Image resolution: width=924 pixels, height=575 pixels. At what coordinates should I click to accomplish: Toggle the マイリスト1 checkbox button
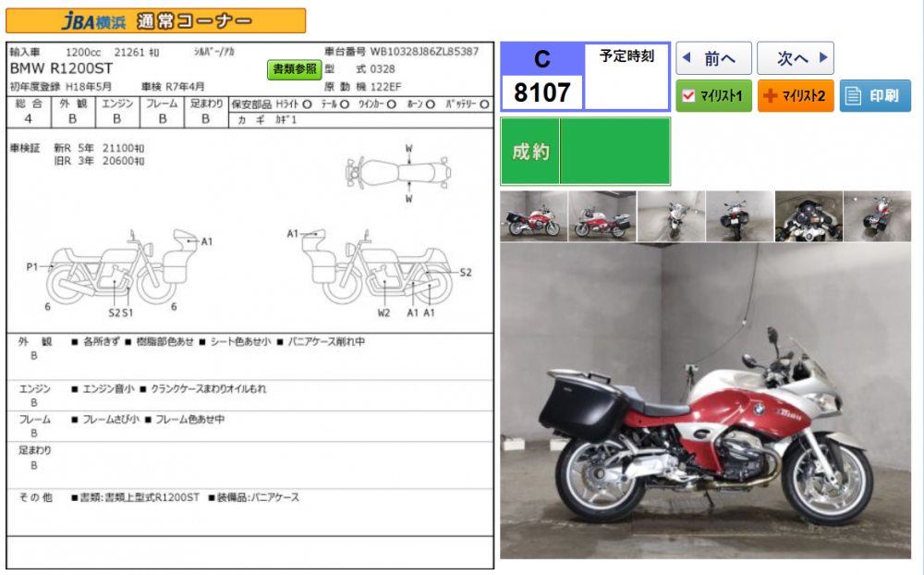tap(713, 95)
